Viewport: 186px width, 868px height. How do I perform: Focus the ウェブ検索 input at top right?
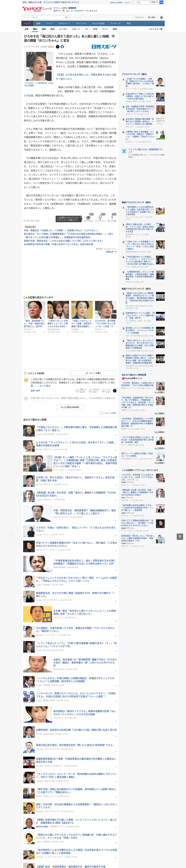click(140, 2)
